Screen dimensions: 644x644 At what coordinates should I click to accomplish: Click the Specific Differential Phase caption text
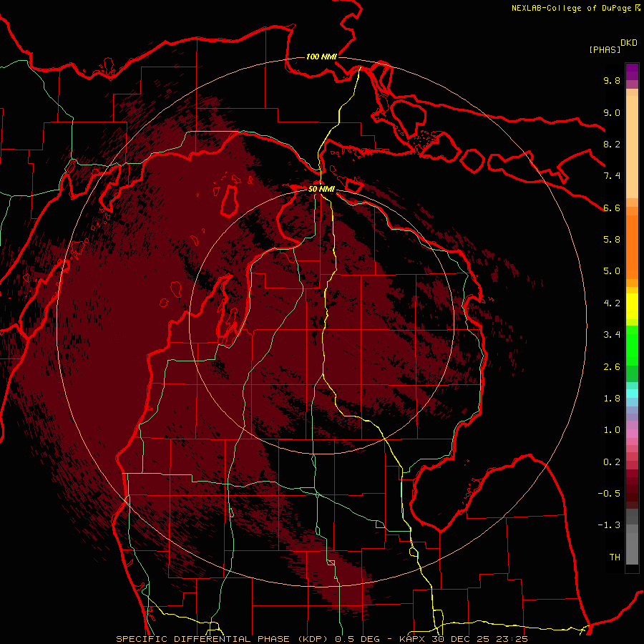[322, 639]
